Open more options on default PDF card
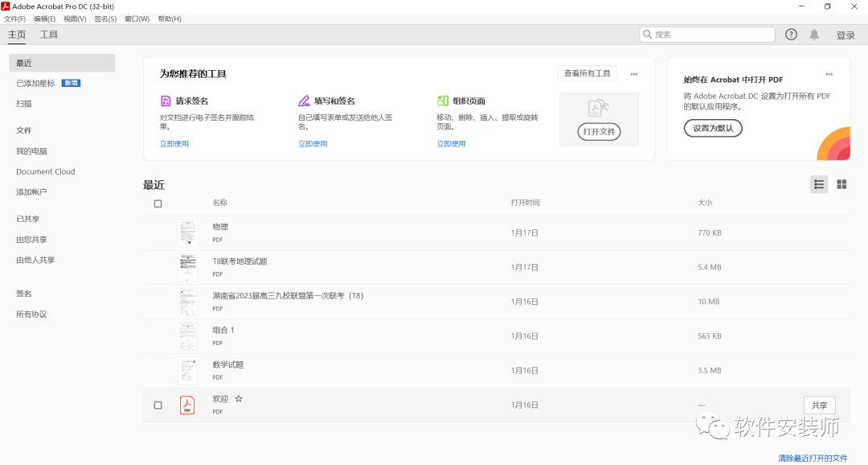The width and height of the screenshot is (868, 465). tap(829, 74)
